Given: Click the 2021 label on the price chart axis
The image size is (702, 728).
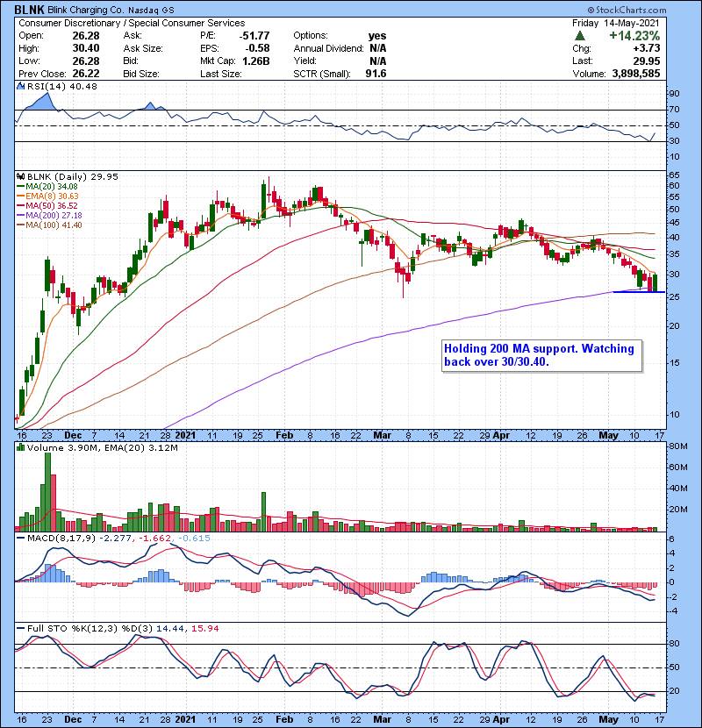Looking at the screenshot, I should pos(185,436).
